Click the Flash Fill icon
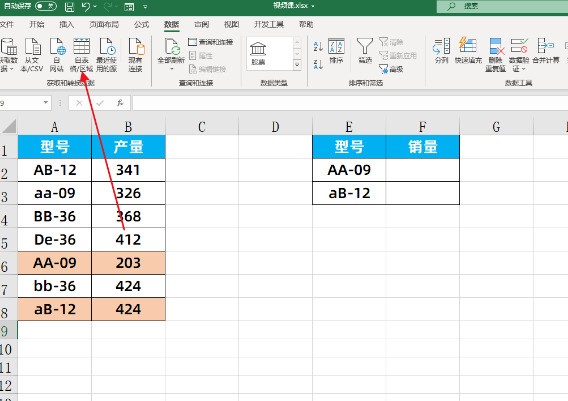Viewport: 568px width, 401px height. [468, 46]
